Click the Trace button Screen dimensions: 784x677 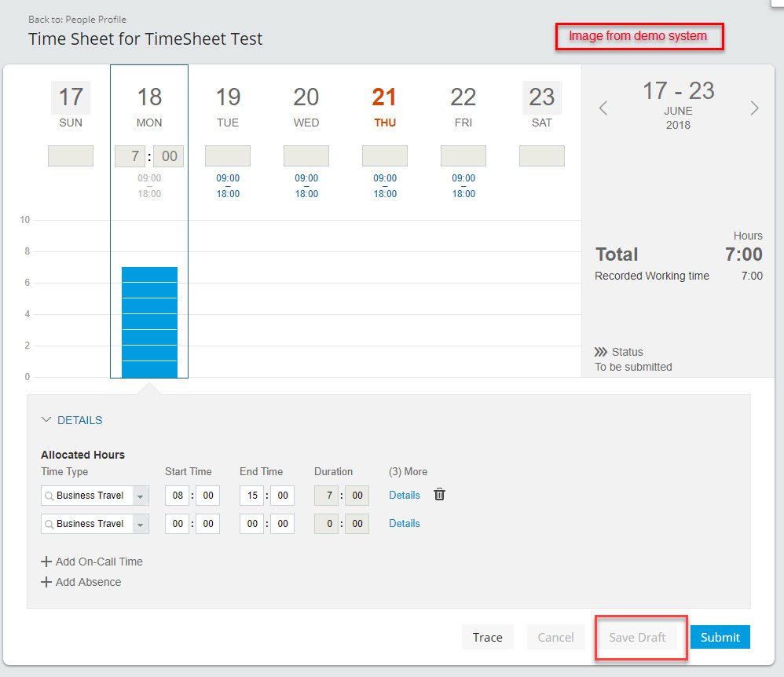coord(488,637)
